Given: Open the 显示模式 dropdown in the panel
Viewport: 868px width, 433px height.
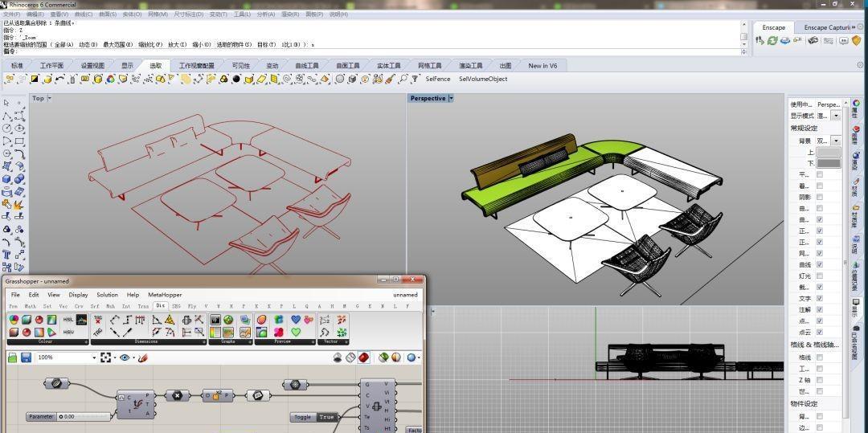Looking at the screenshot, I should 836,116.
